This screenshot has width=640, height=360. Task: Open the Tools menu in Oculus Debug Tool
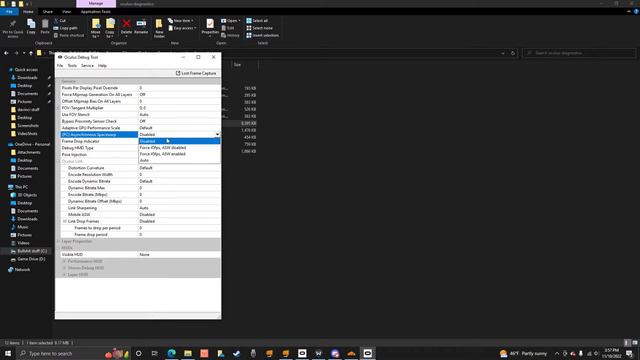[x=72, y=65]
